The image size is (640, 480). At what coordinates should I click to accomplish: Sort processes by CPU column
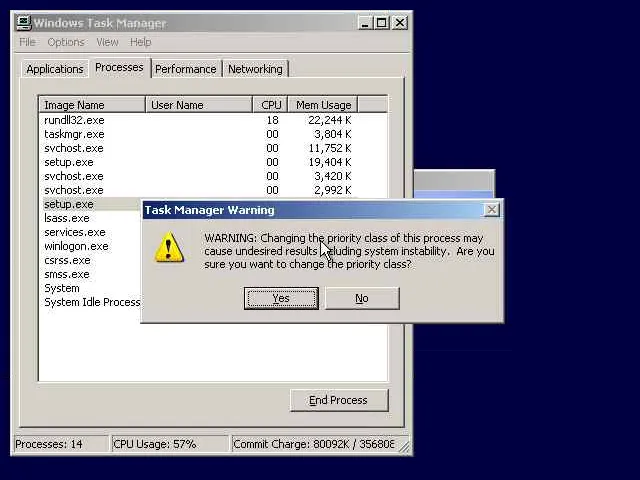click(271, 105)
